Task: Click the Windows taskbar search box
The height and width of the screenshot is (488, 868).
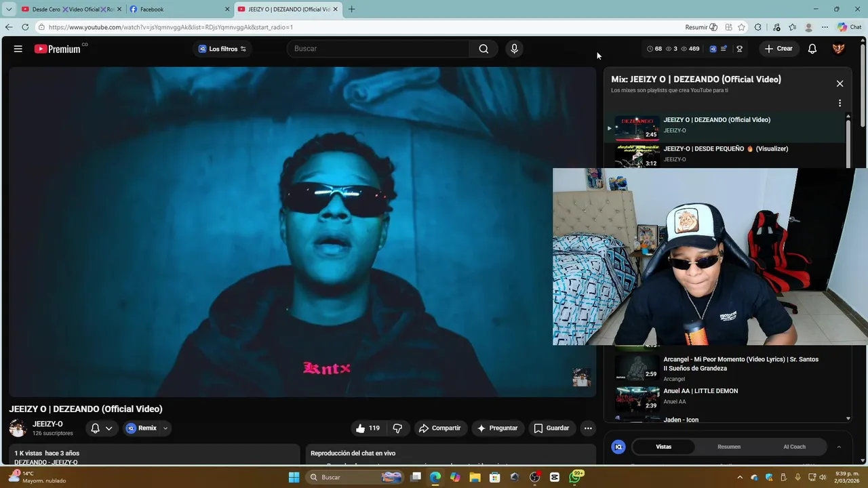Action: tap(354, 477)
